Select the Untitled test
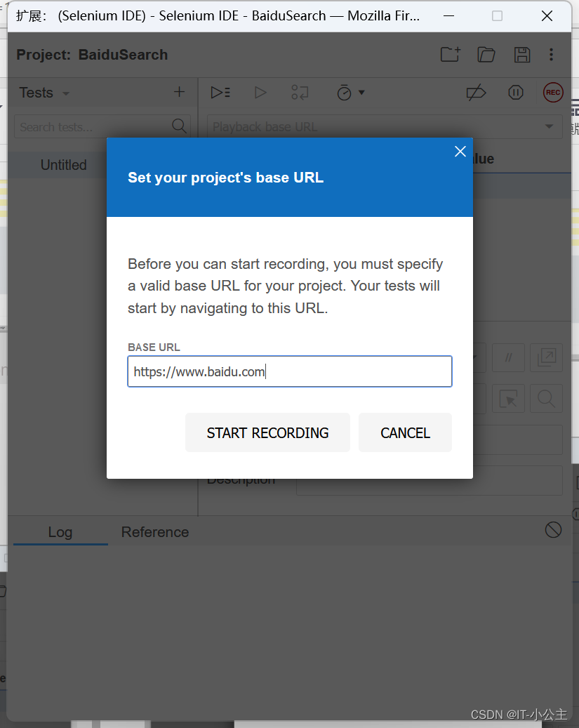 [64, 165]
